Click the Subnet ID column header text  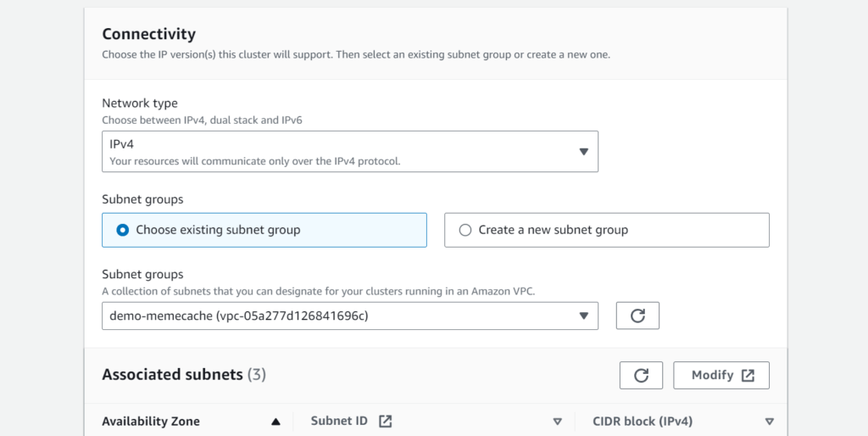point(339,422)
